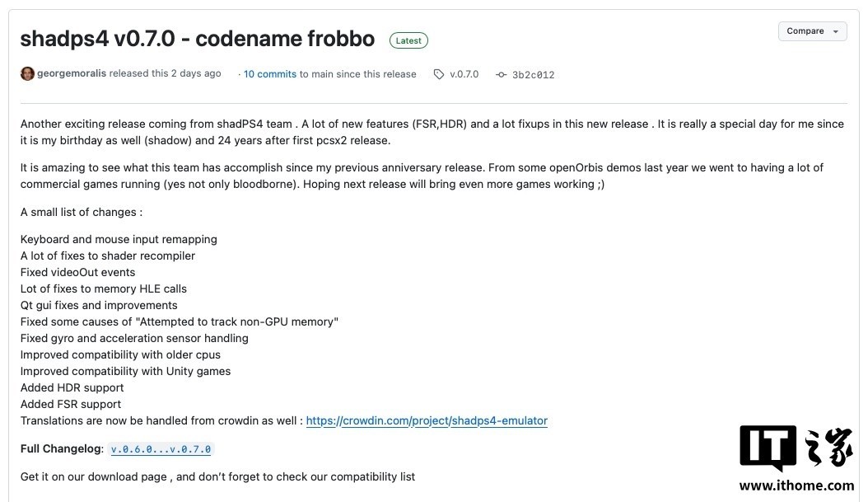Image resolution: width=868 pixels, height=502 pixels.
Task: Follow the crowdin shadps4-emulator project link
Action: [x=427, y=420]
